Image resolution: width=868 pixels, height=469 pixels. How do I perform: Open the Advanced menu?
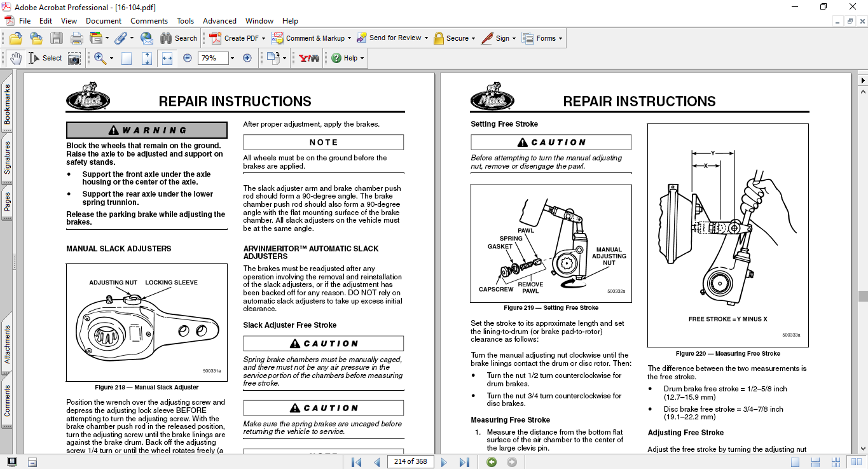click(x=219, y=21)
